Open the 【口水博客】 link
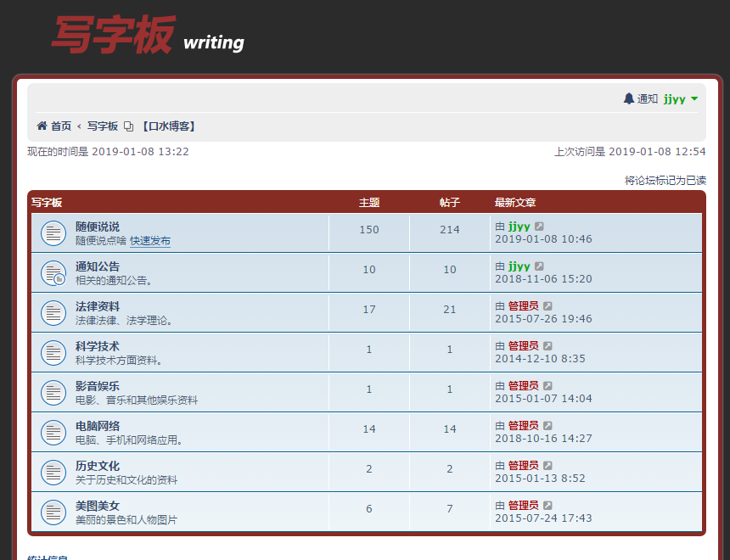Viewport: 730px width, 560px height. [x=168, y=126]
